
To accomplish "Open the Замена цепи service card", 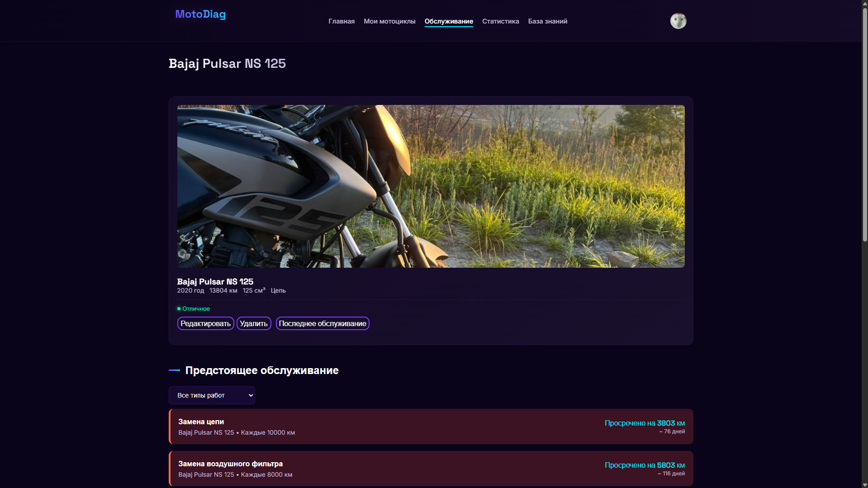I will (431, 426).
